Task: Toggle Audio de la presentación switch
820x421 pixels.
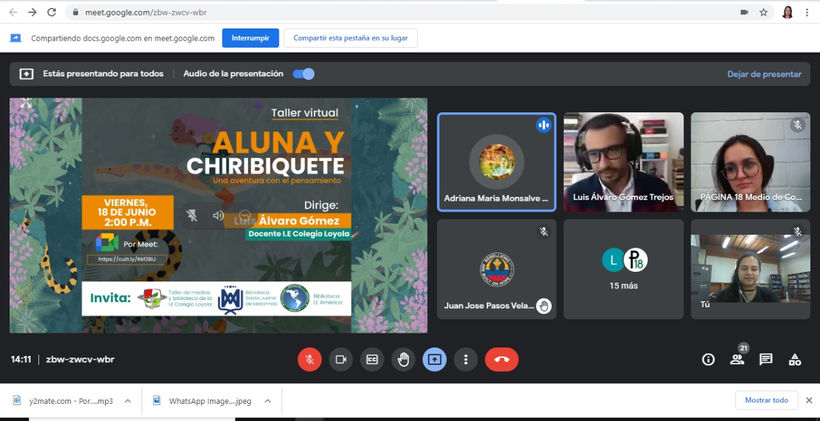Action: coord(303,74)
